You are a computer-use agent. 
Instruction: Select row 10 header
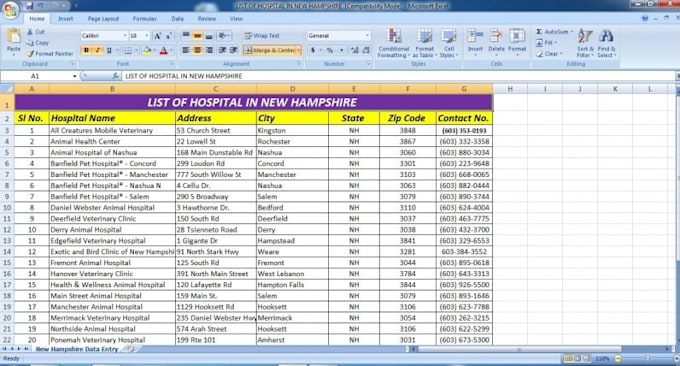pos(7,208)
